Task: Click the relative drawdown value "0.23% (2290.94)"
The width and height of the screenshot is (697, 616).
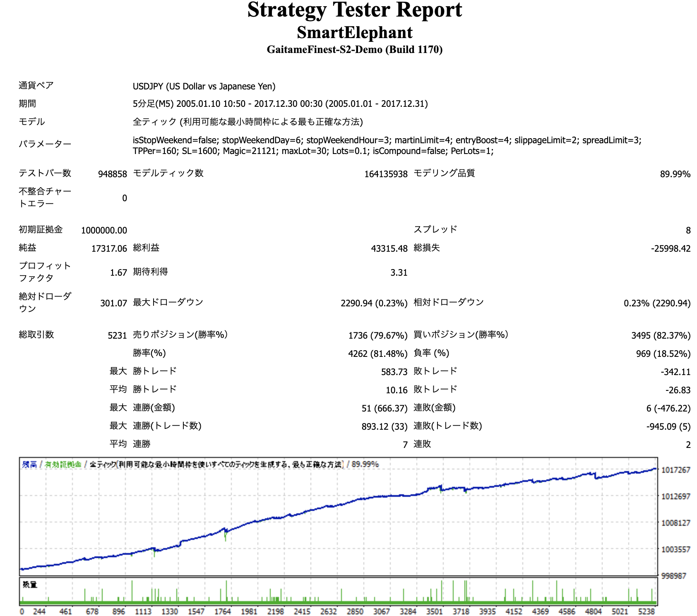Action: tap(657, 303)
